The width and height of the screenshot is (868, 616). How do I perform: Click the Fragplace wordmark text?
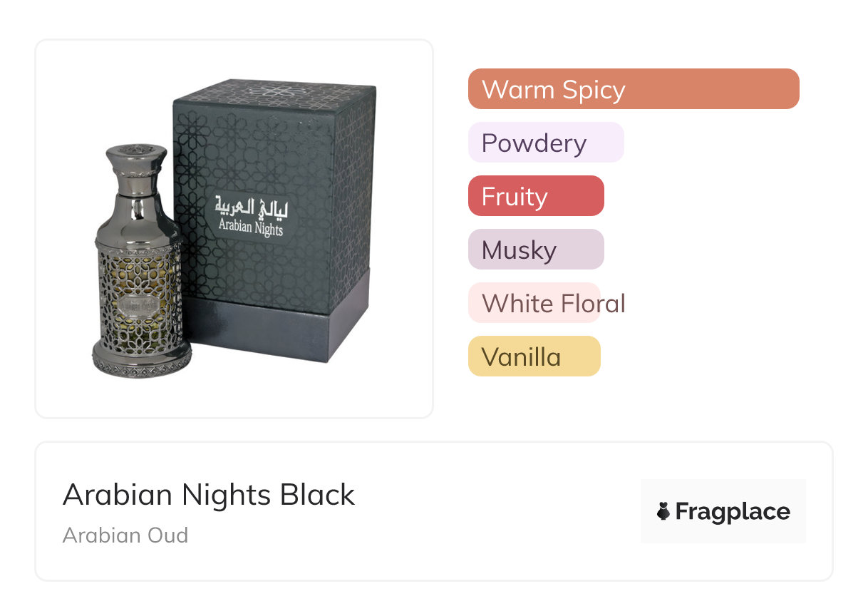tap(733, 511)
